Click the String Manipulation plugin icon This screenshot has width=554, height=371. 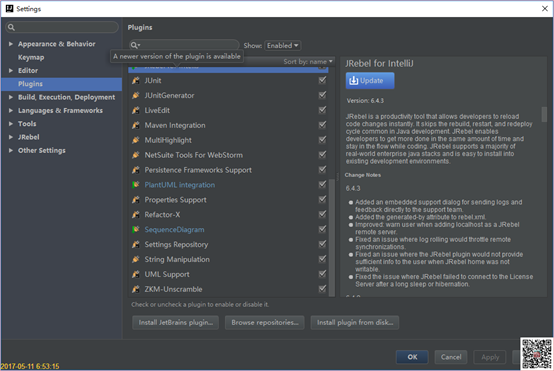click(136, 259)
